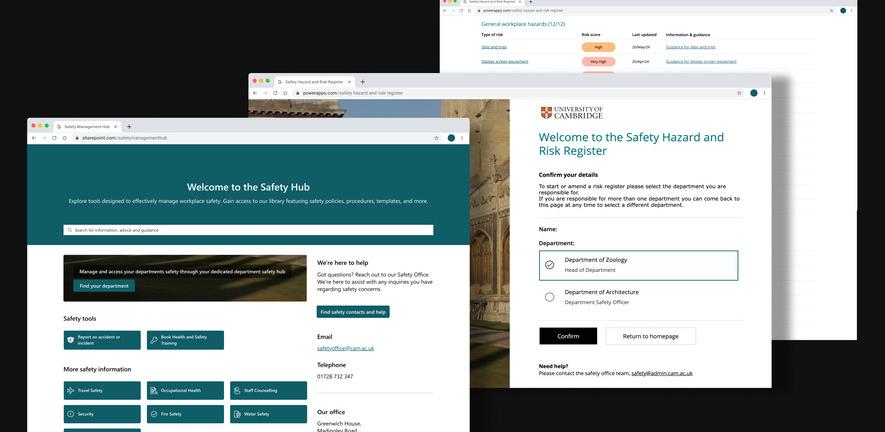Click the key icon on Book Health and Safety Training

[154, 340]
